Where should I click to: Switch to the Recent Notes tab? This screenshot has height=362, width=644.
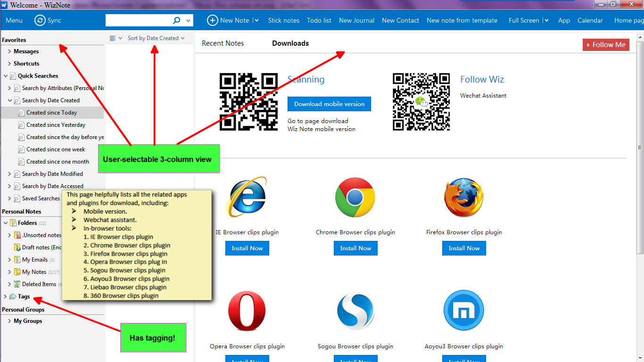(x=223, y=43)
